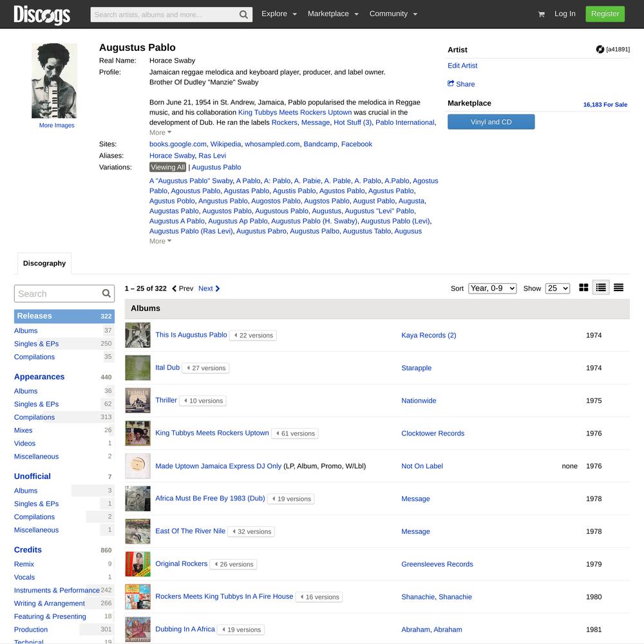Image resolution: width=644 pixels, height=644 pixels.
Task: Click the magnifier icon in top search bar
Action: click(243, 15)
